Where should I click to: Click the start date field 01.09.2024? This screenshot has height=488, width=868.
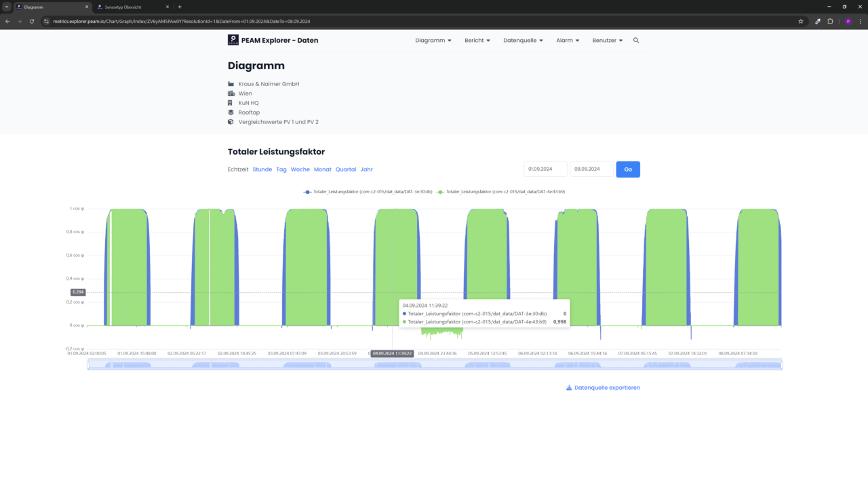pyautogui.click(x=545, y=169)
